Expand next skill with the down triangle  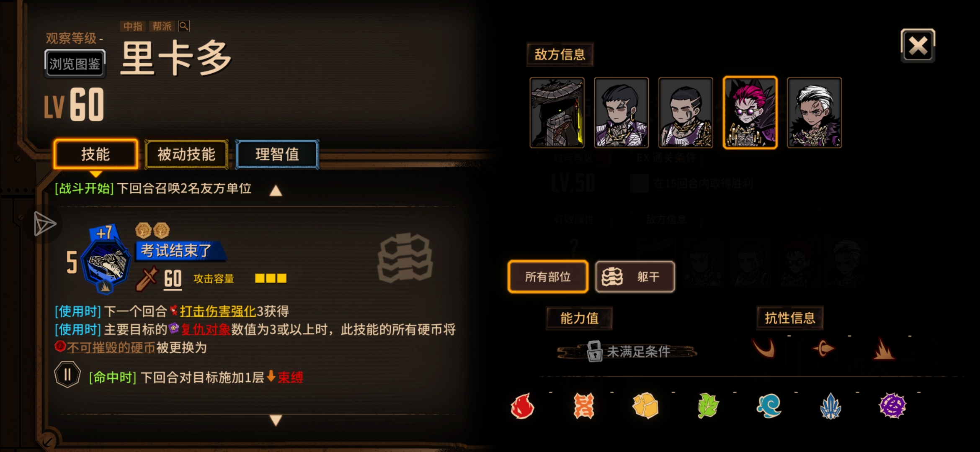click(276, 420)
